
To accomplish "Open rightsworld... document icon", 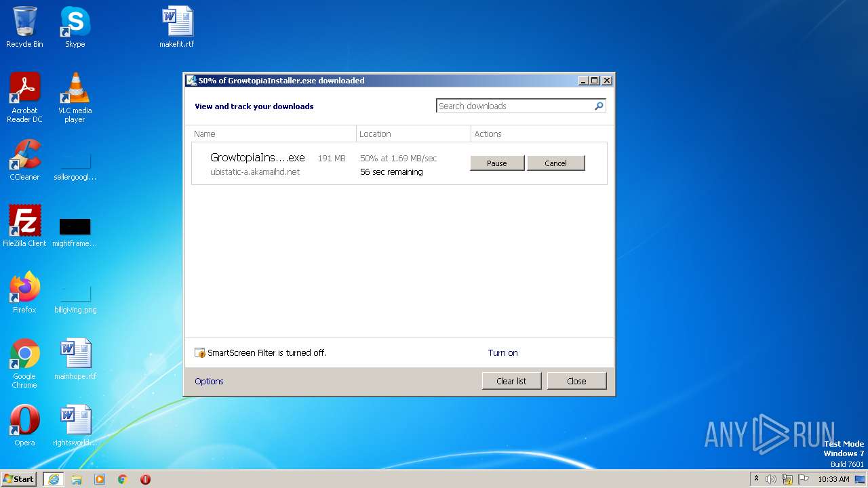I will coord(75,426).
